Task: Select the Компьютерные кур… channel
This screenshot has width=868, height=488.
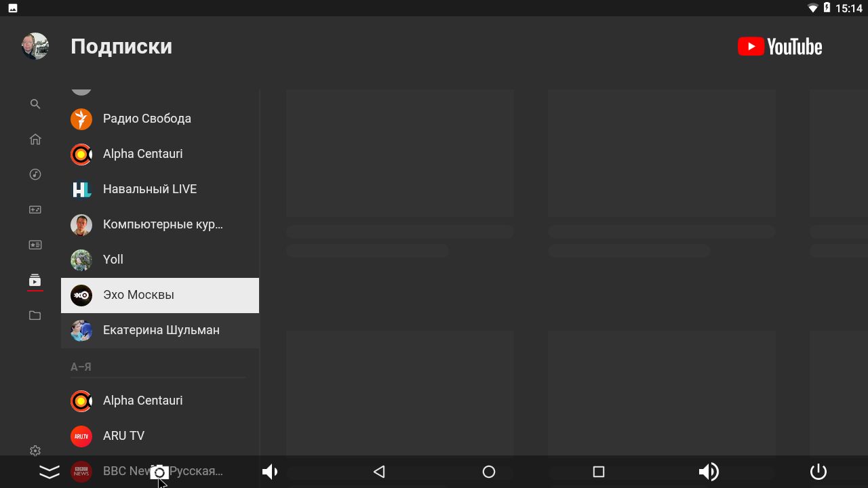Action: tap(160, 224)
